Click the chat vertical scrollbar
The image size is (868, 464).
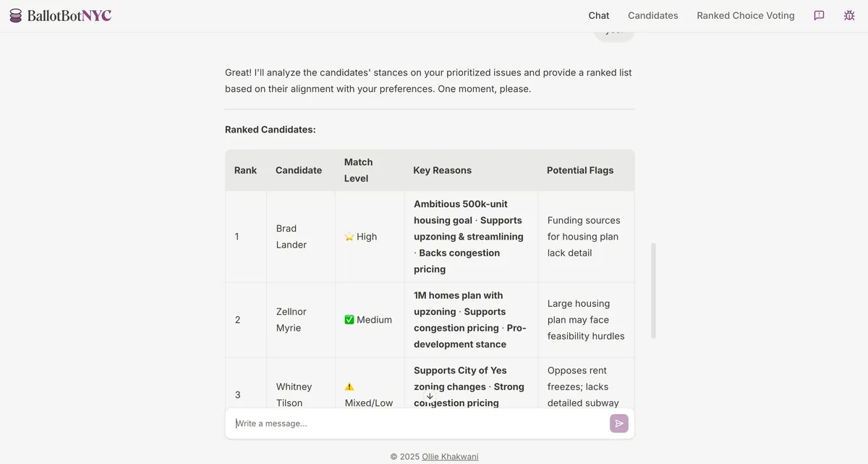[x=653, y=291]
